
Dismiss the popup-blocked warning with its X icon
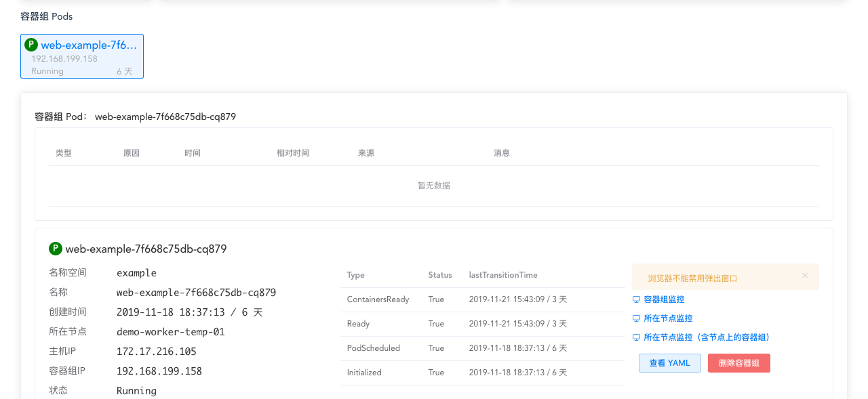tap(805, 276)
